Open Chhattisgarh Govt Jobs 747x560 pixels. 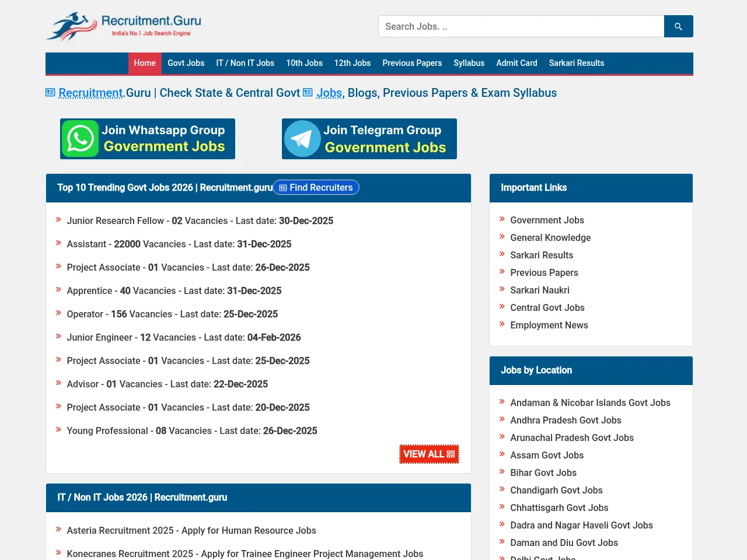coord(559,508)
